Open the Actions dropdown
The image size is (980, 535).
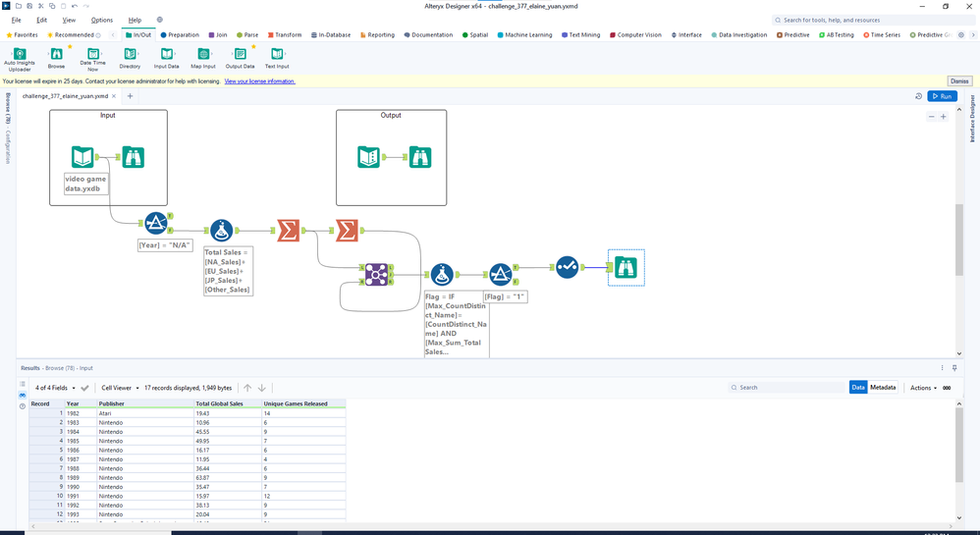click(x=923, y=388)
